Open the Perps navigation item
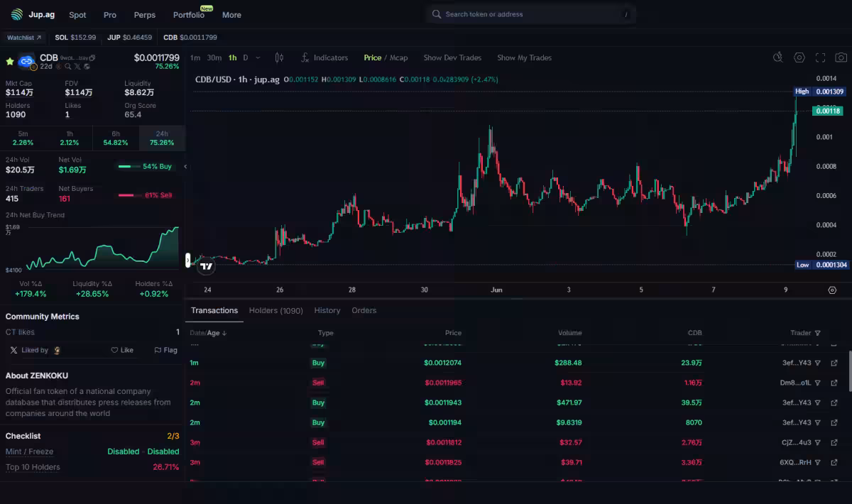Viewport: 852px width, 504px height. click(x=145, y=15)
